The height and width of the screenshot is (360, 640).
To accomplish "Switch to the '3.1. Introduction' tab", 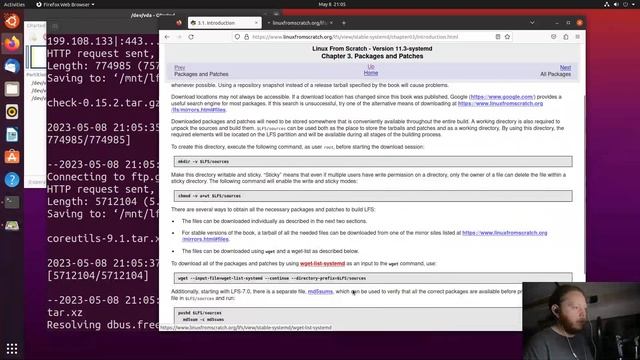I will coord(224,23).
